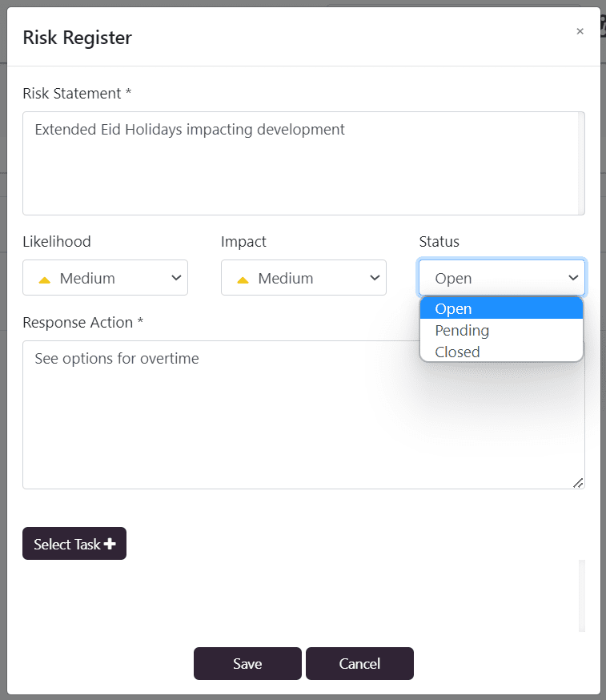Viewport: 606px width, 700px height.
Task: Click the Risk Statement textarea scrollbar
Action: (x=581, y=163)
